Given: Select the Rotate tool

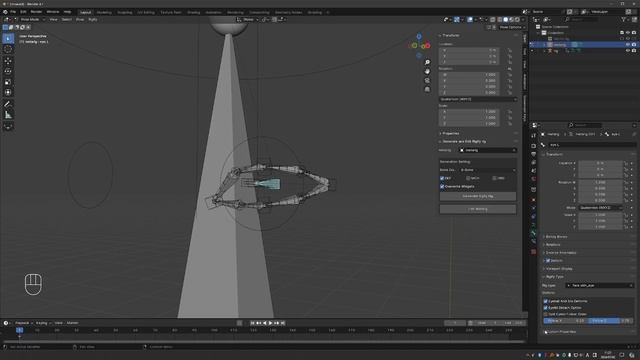Looking at the screenshot, I should 8,71.
